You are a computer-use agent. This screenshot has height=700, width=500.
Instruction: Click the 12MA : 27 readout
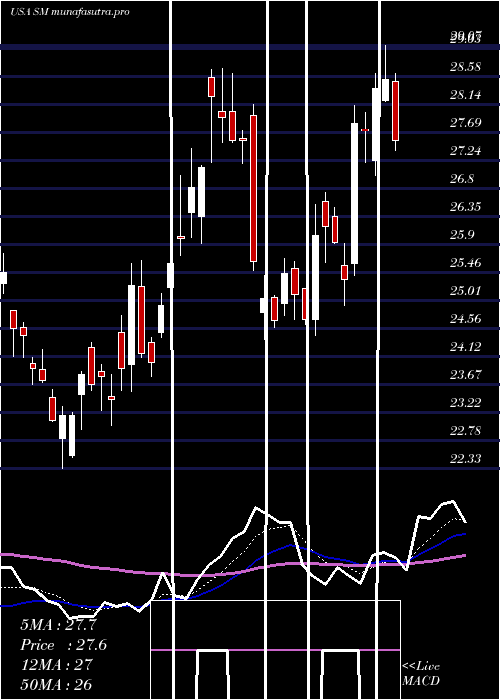pos(56,664)
